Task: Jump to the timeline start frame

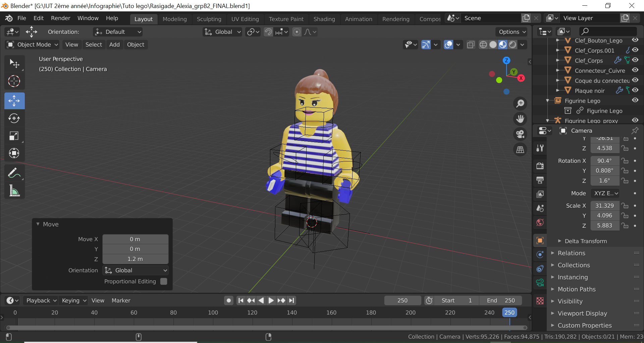Action: [x=240, y=300]
